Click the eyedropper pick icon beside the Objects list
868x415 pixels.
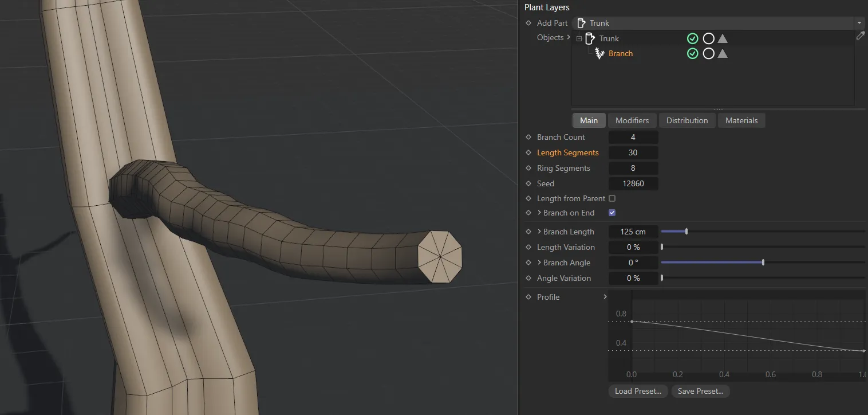click(x=860, y=36)
